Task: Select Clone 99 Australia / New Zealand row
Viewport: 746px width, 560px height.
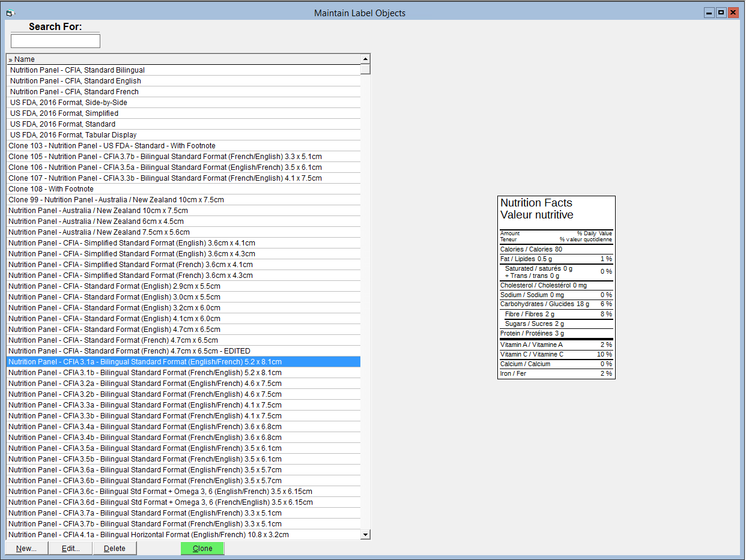Action: coord(184,200)
